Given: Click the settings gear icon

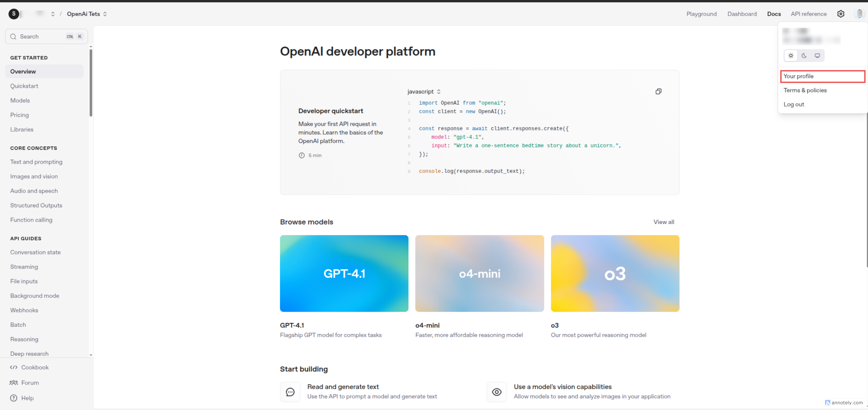Looking at the screenshot, I should [841, 14].
